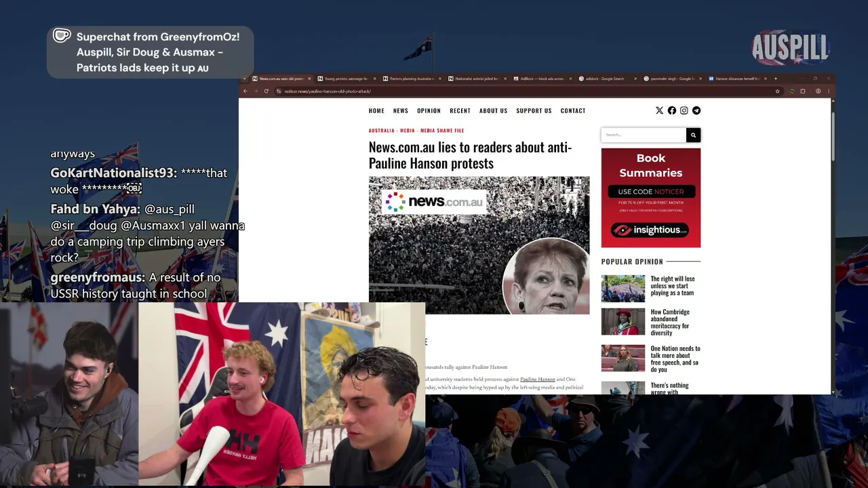The image size is (868, 488).
Task: Close the 'Young patriots sabotage' tab
Action: (x=374, y=79)
